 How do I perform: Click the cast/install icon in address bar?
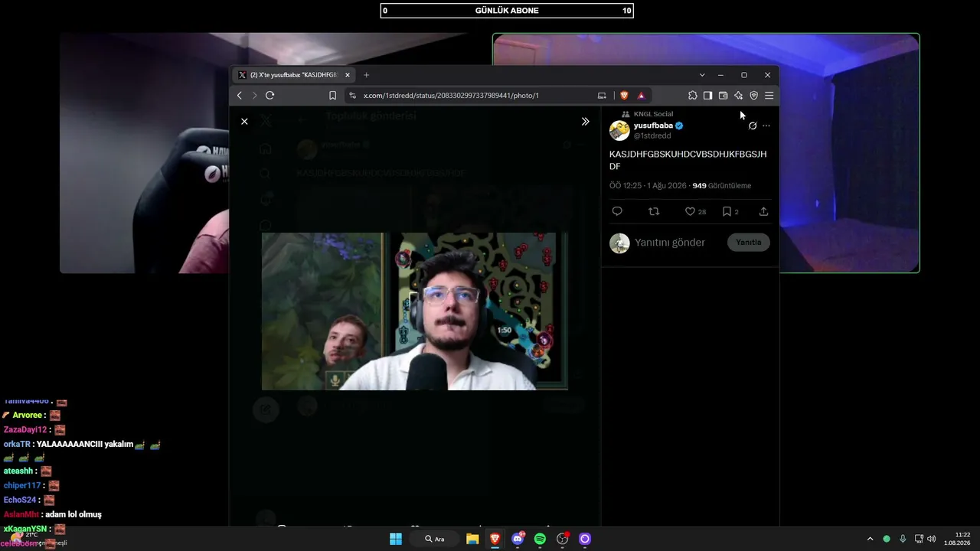[602, 96]
